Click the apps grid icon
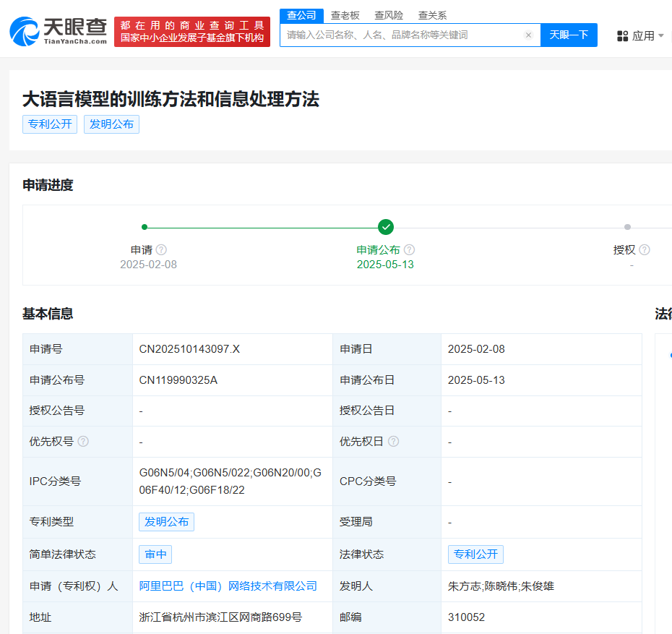The width and height of the screenshot is (672, 634). (x=622, y=35)
